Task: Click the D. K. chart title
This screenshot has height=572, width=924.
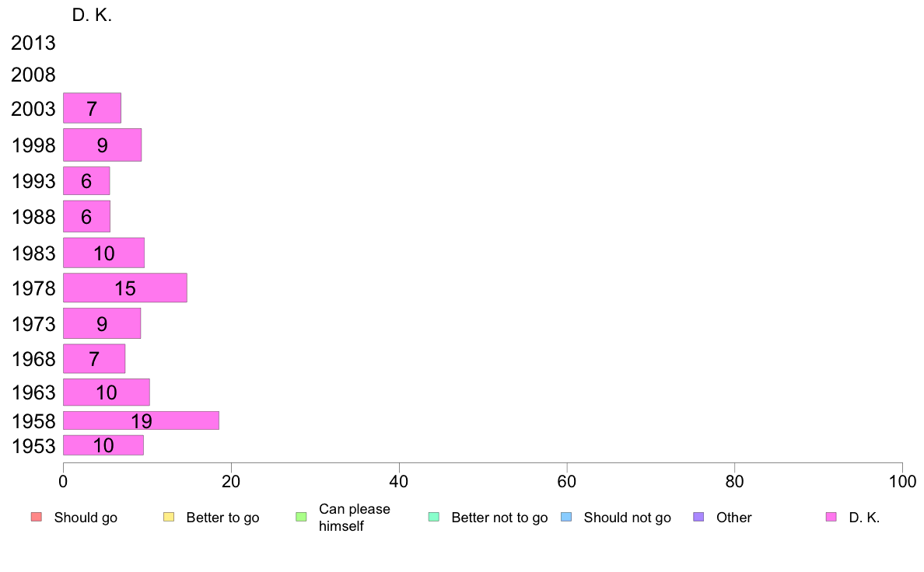Action: 92,16
